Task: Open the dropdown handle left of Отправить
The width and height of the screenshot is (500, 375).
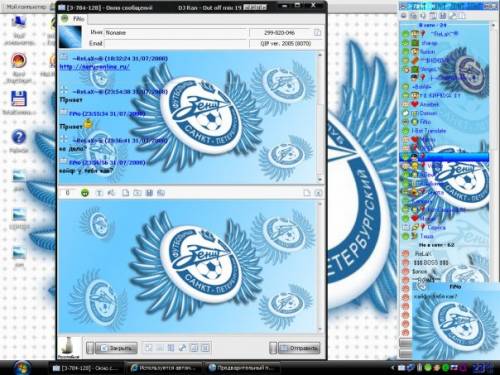Action: tap(273, 348)
